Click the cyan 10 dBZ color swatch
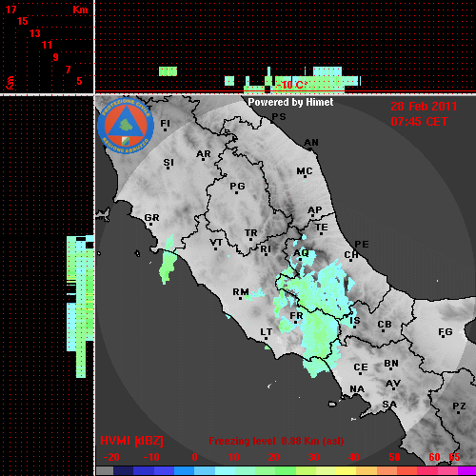 point(226,471)
